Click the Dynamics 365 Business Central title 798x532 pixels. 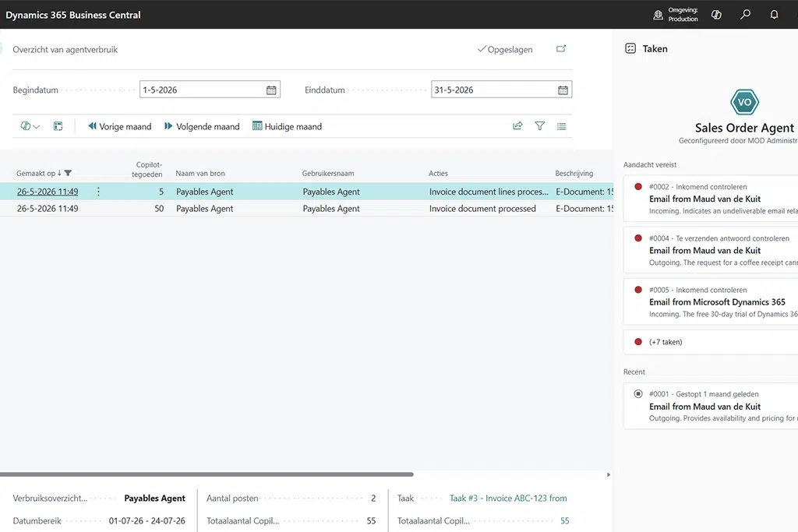[x=72, y=15]
